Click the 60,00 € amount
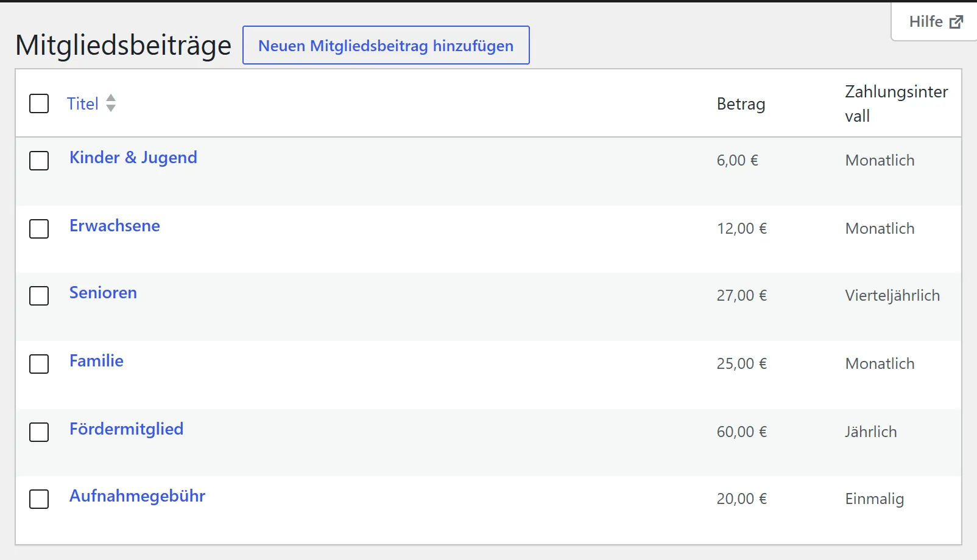977x560 pixels. click(x=741, y=432)
